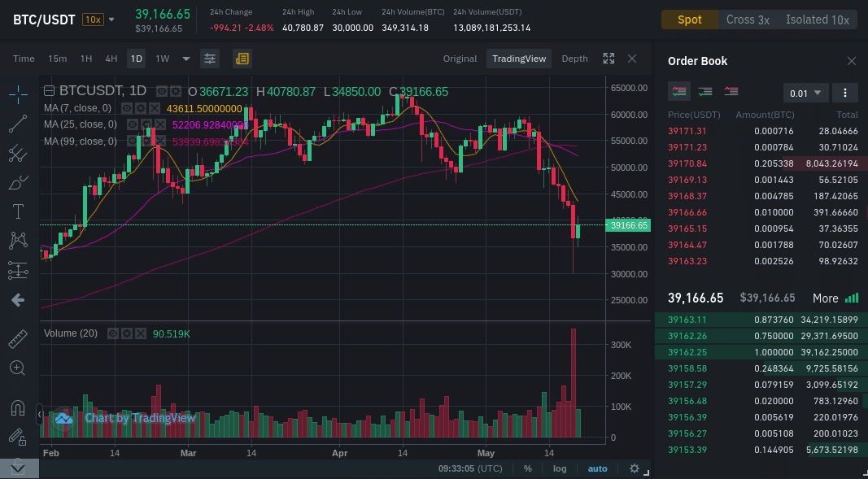
Task: Expand more time intervals dropdown
Action: (x=186, y=59)
